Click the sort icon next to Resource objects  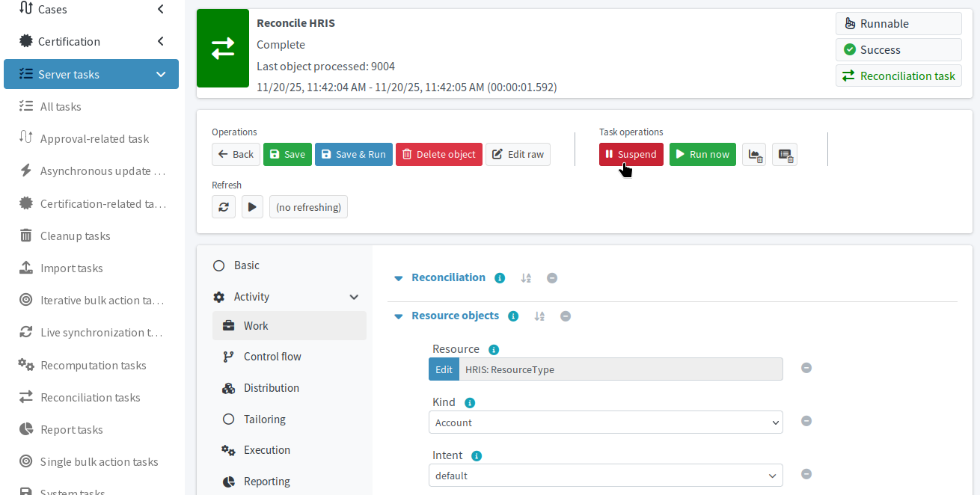click(x=539, y=316)
